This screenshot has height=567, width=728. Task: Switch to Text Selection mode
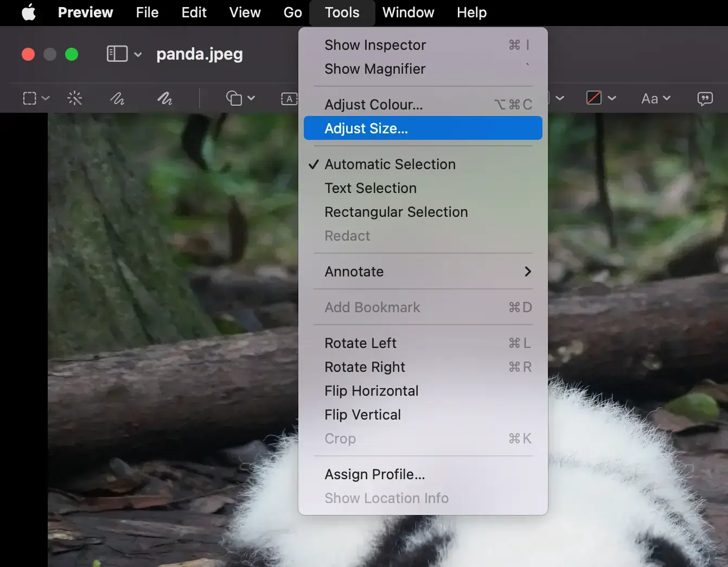[423, 188]
